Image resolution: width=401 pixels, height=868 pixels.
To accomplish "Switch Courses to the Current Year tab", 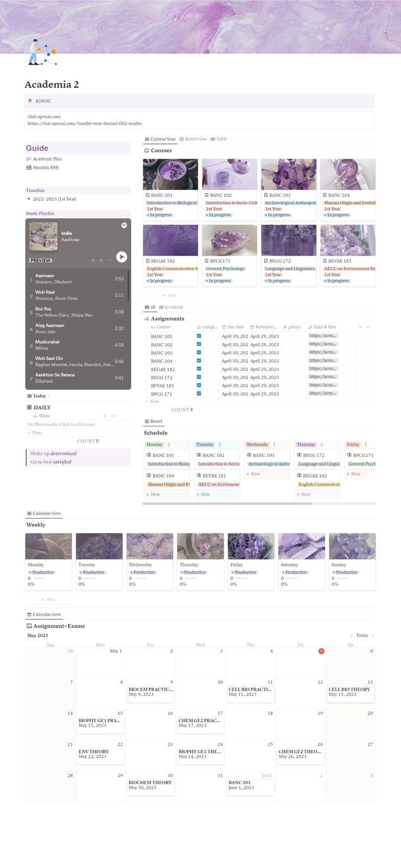I will click(160, 139).
